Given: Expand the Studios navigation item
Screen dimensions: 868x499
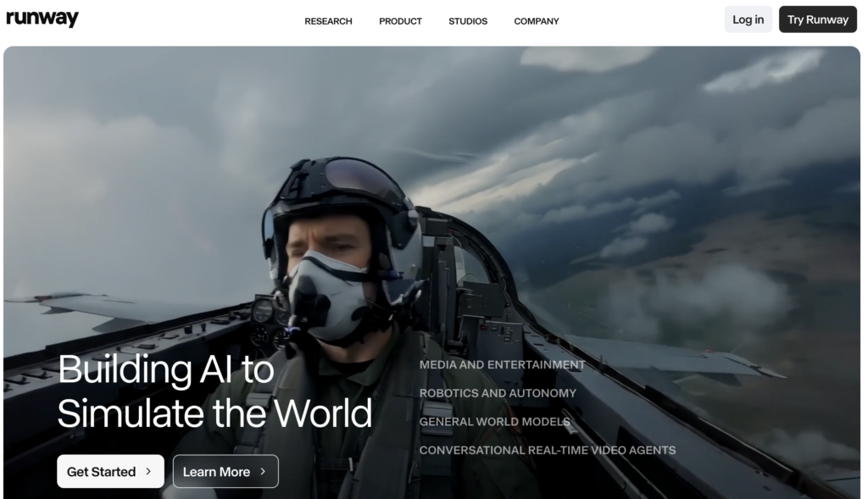Looking at the screenshot, I should click(468, 21).
